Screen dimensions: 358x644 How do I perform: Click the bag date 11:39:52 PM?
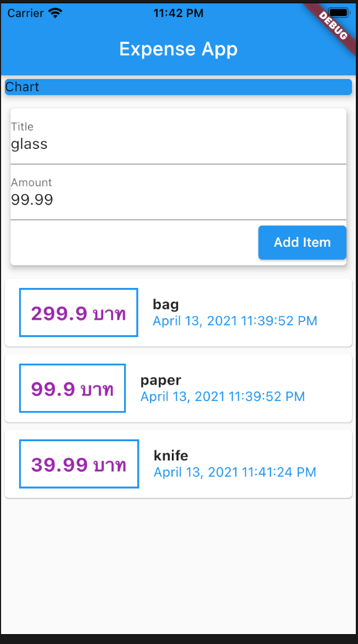coord(235,321)
